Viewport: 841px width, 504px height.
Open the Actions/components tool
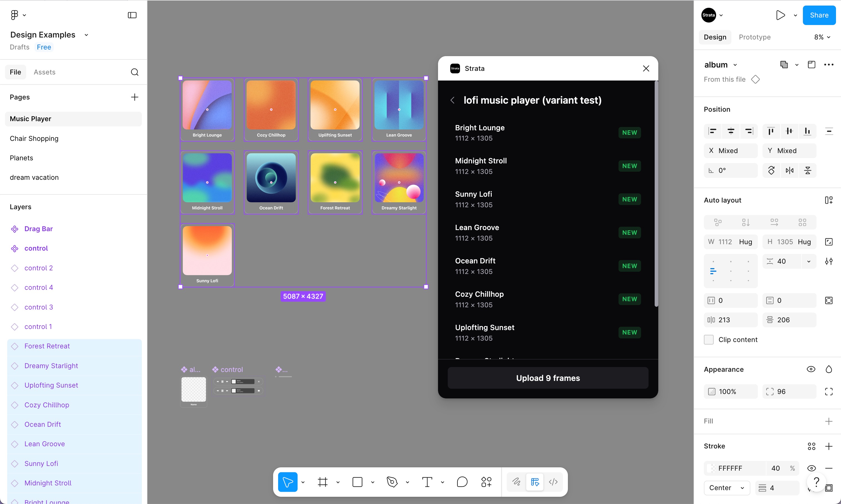click(486, 482)
